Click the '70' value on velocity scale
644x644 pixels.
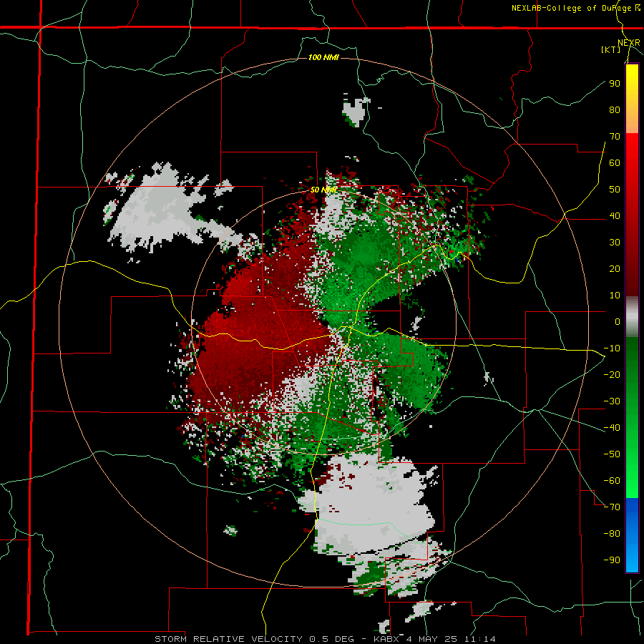pos(615,137)
